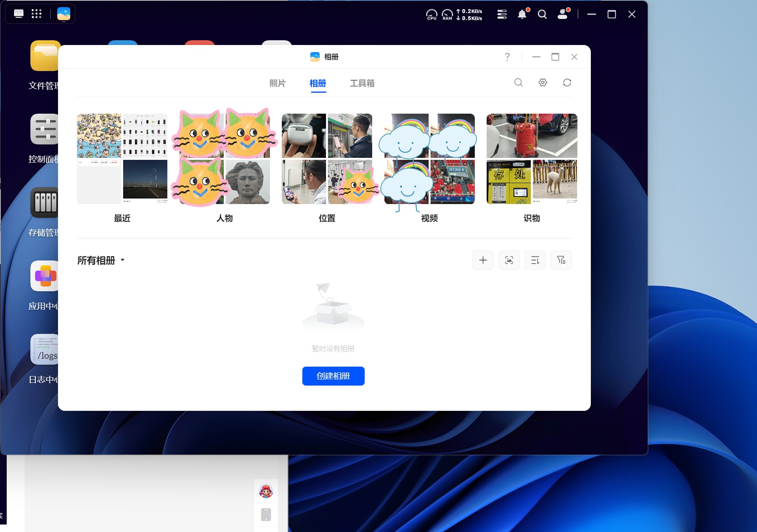The image size is (757, 532).
Task: Open album settings gear icon
Action: (543, 82)
